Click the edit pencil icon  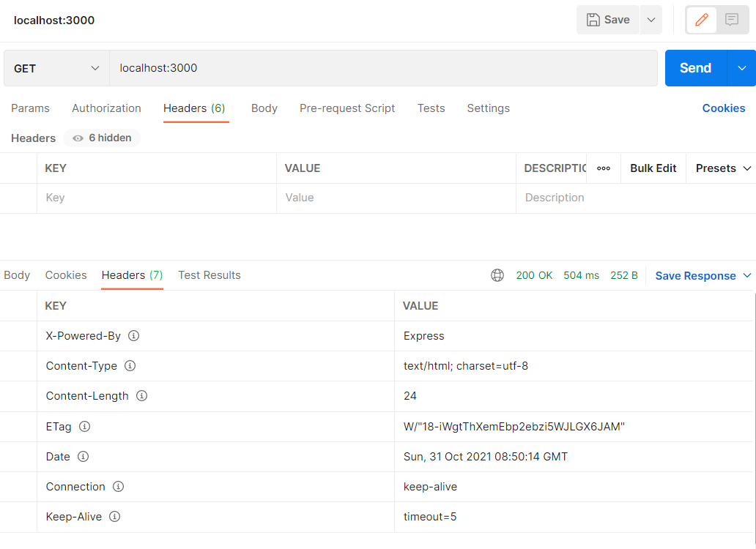(x=702, y=20)
